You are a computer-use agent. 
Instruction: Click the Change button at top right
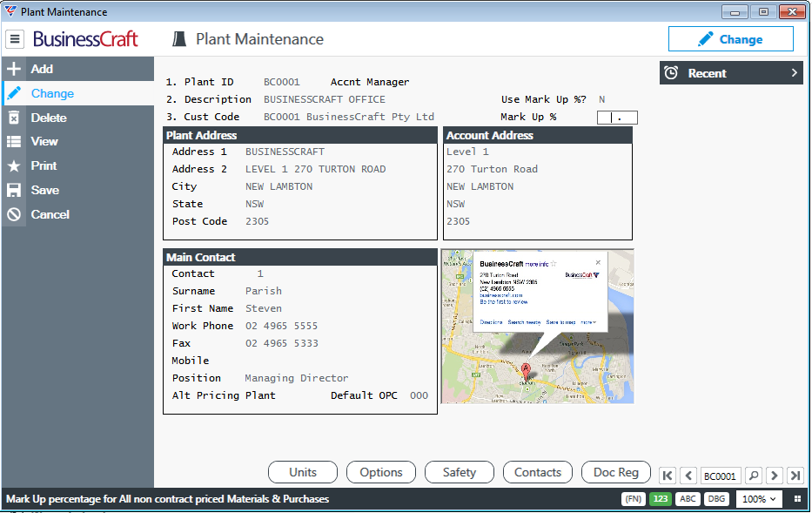click(x=731, y=39)
